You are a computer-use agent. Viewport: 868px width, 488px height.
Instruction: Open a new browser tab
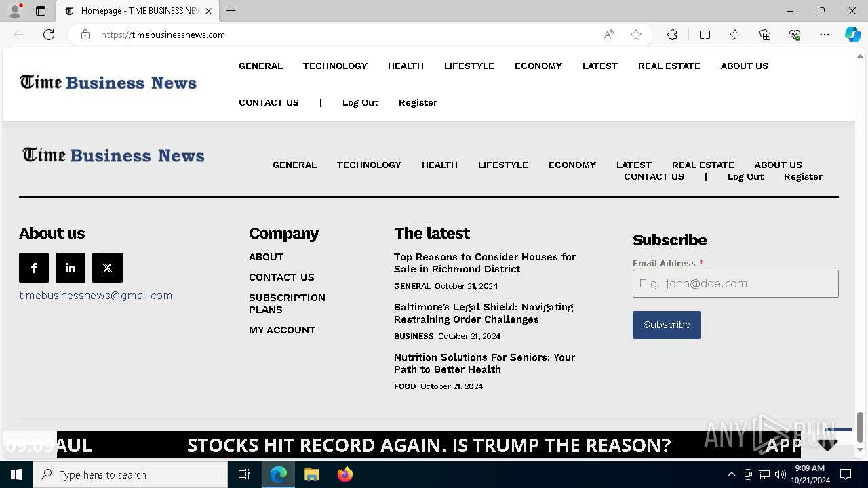click(231, 11)
